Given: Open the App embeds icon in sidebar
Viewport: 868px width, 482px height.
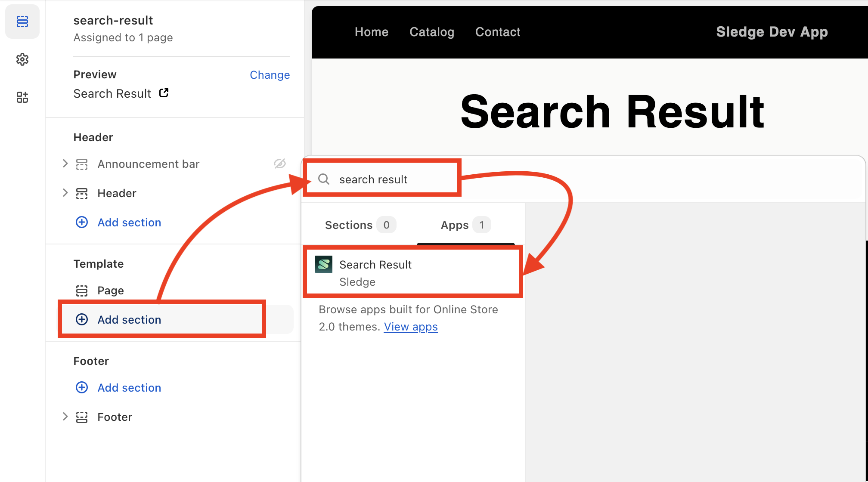Looking at the screenshot, I should pyautogui.click(x=22, y=97).
